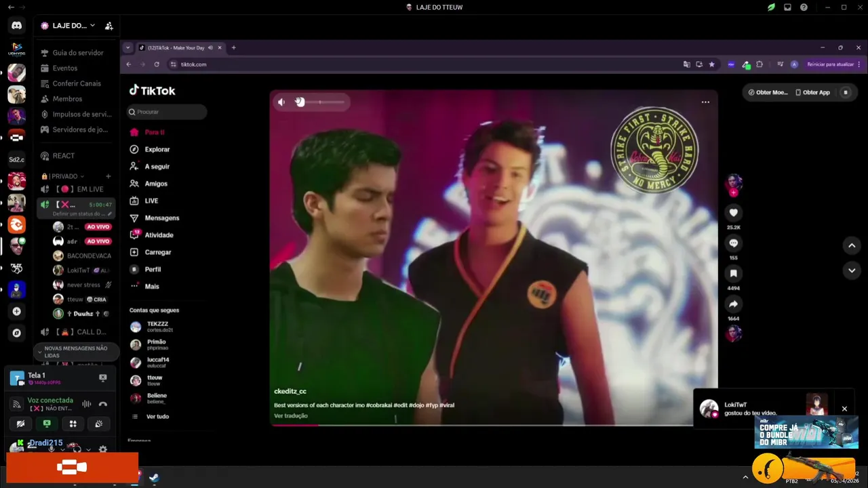Open the Chrome three-dots menu
This screenshot has width=868, height=488.
tap(859, 64)
